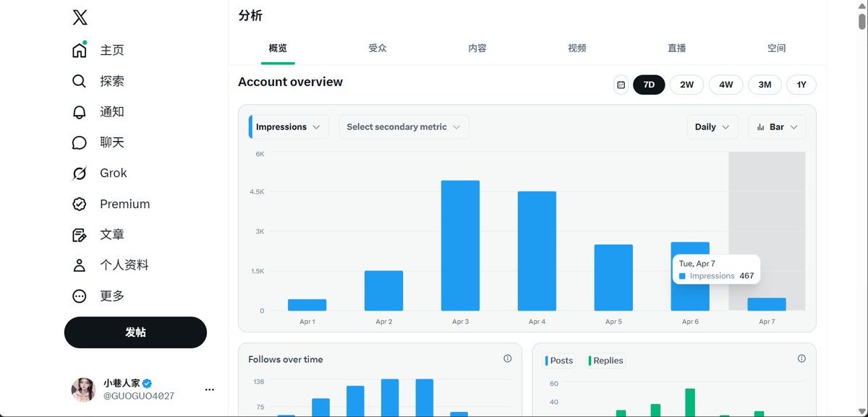Open the account options via the ellipsis
868x417 pixels.
[x=209, y=389]
